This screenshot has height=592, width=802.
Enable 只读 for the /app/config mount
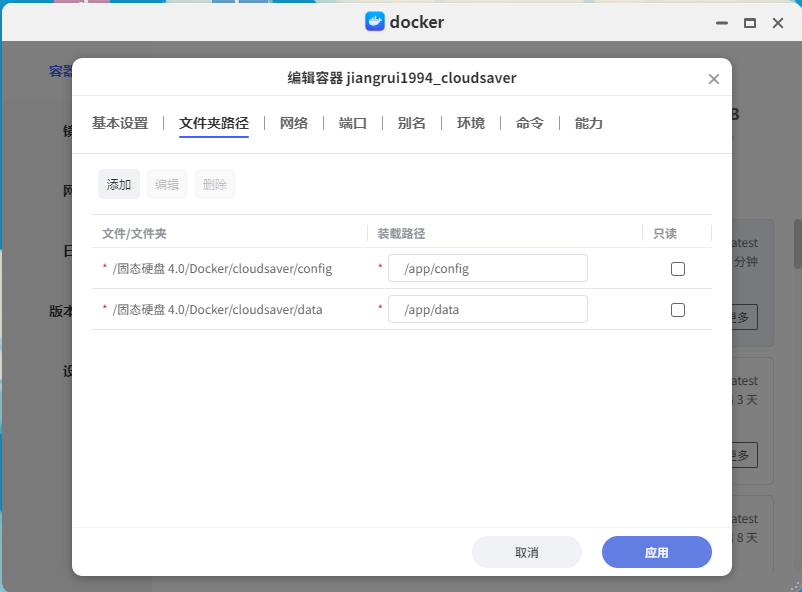click(x=678, y=268)
